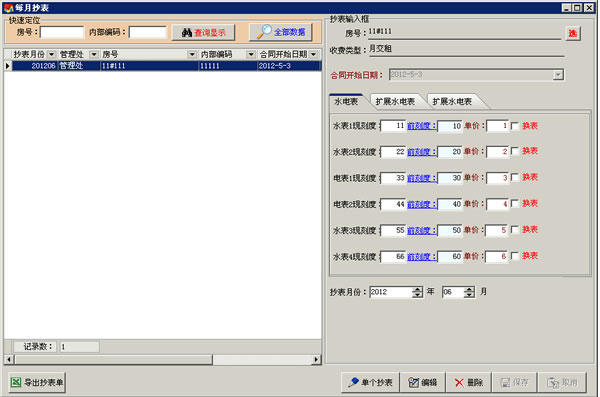Select the 水电表 tab
Viewport: 600px width, 397px height.
(346, 101)
